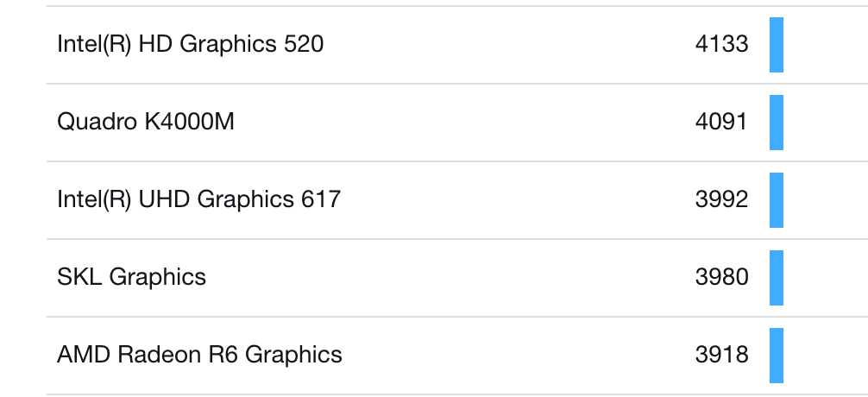This screenshot has width=868, height=397.
Task: Open the Intel(R) HD Graphics 520 entry
Action: click(190, 44)
